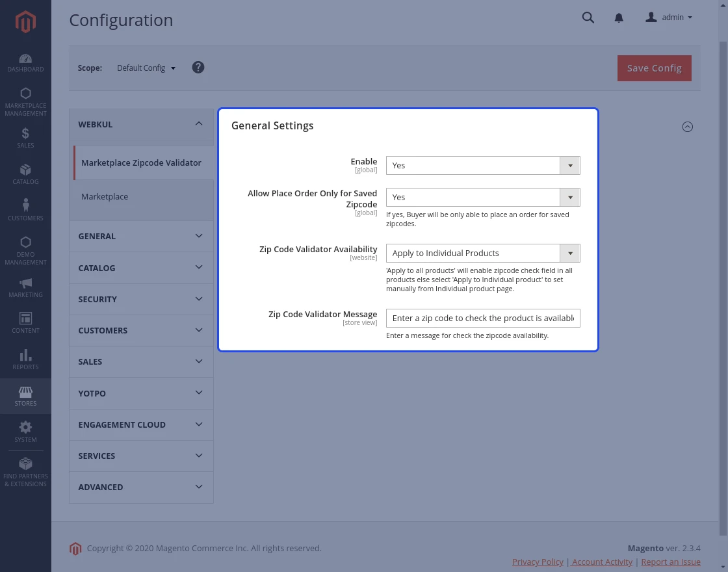Open the Reports sidebar menu
728x572 pixels.
point(25,359)
